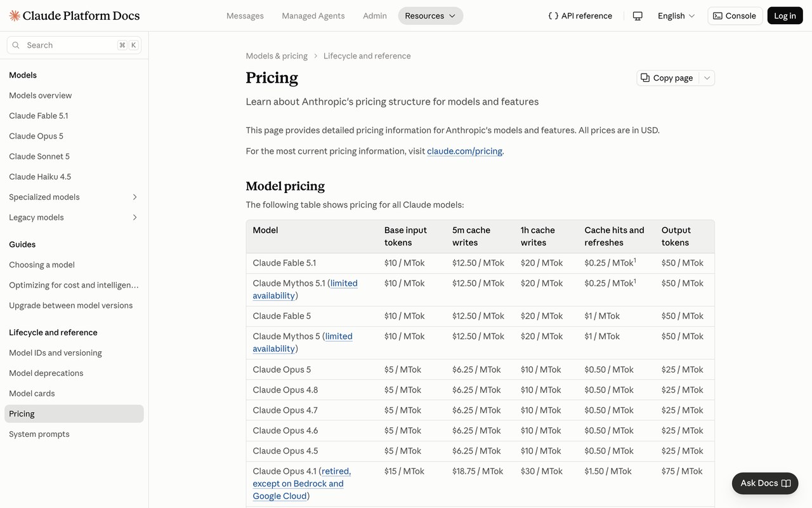Click the Claude Platform Docs starburst logo
Screen dimensions: 812x508
pyautogui.click(x=15, y=16)
